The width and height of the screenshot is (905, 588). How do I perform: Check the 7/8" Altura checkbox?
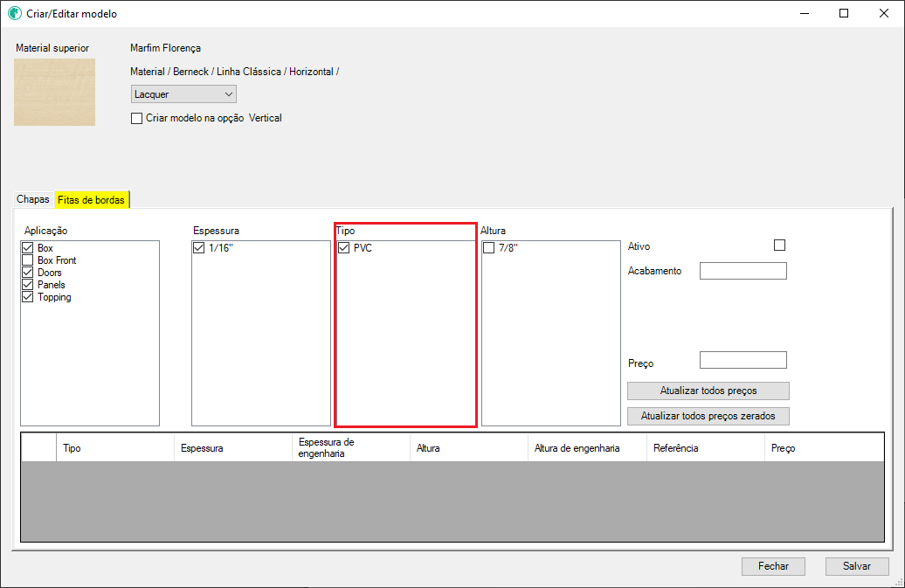[489, 247]
